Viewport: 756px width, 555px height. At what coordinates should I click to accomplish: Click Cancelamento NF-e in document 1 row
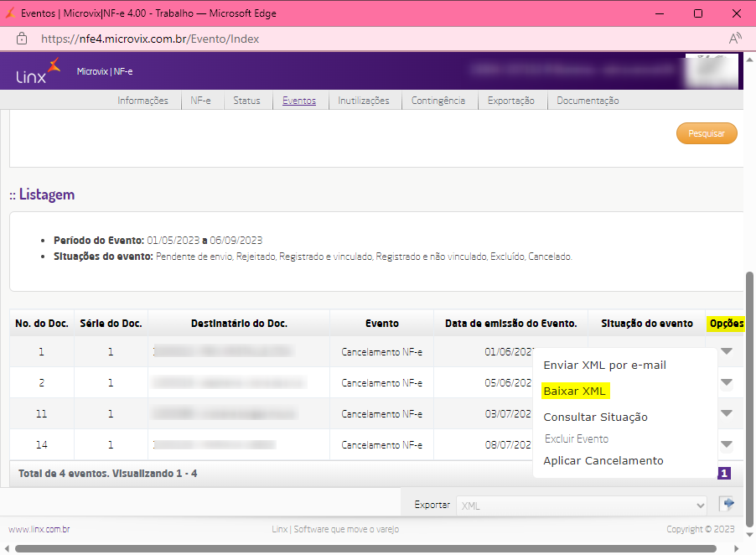pos(382,352)
